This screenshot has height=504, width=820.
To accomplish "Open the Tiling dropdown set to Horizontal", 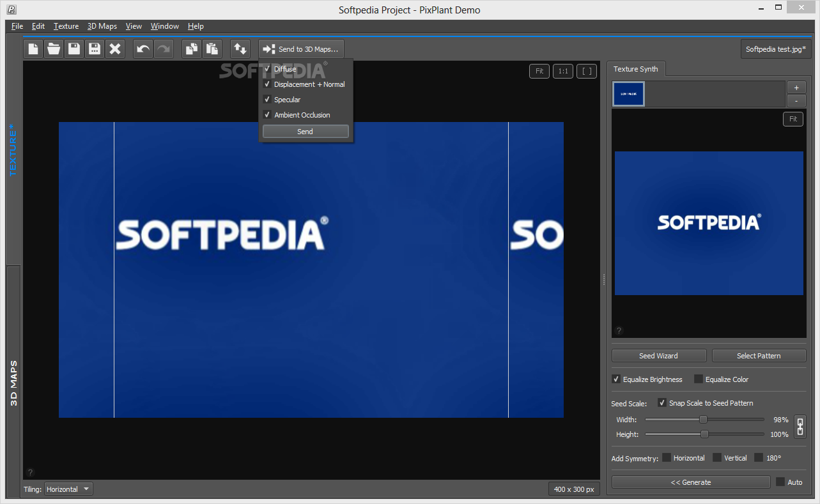I will pos(68,489).
